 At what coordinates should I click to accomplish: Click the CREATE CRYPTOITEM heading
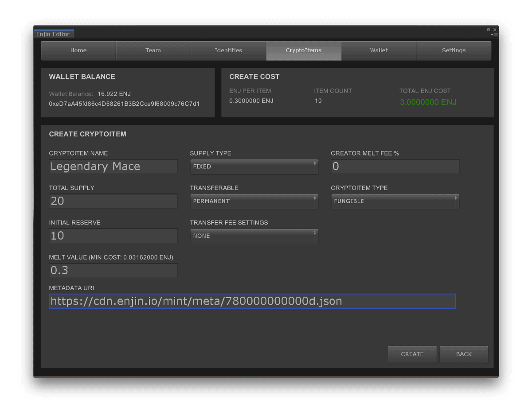pyautogui.click(x=88, y=134)
